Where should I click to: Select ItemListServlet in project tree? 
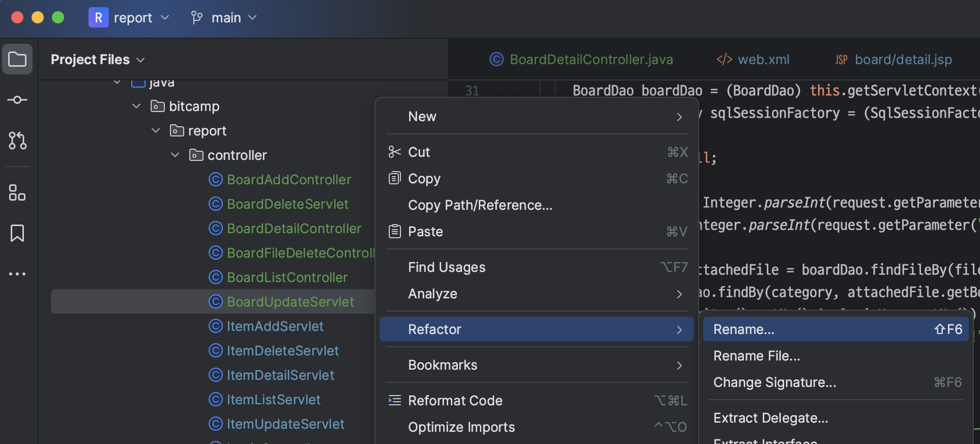(273, 400)
